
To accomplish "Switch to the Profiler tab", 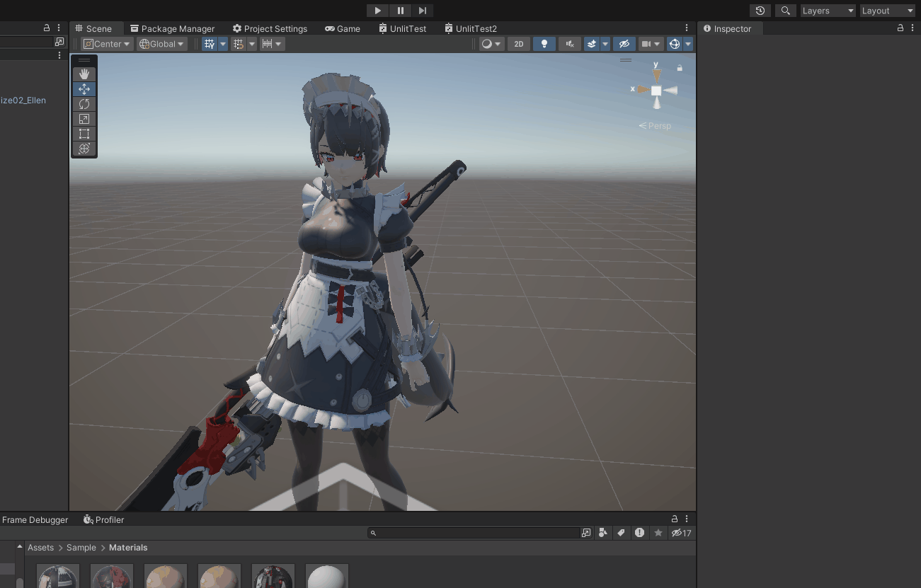I will [104, 519].
